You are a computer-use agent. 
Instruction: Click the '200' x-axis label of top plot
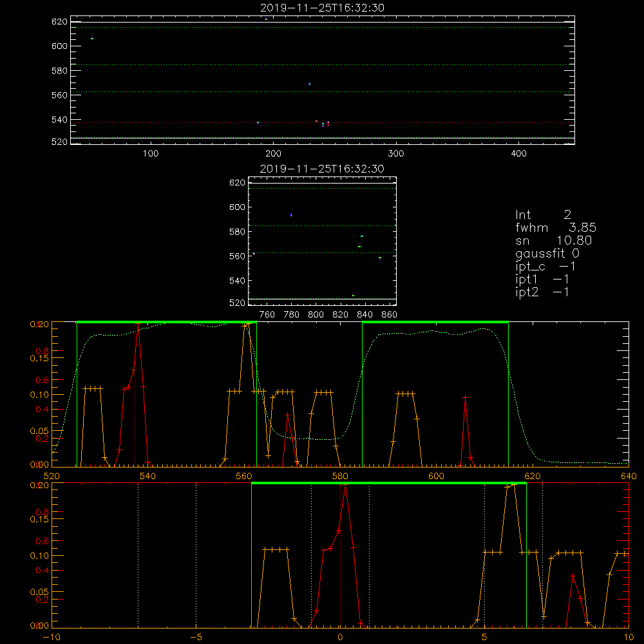(273, 154)
